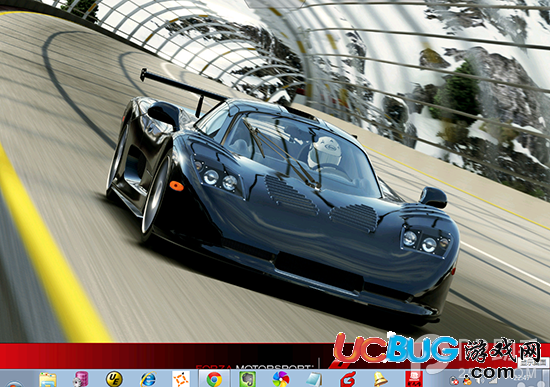Switch to the Google Chrome taskbar window
Screen dimensions: 550x387
pos(214,379)
